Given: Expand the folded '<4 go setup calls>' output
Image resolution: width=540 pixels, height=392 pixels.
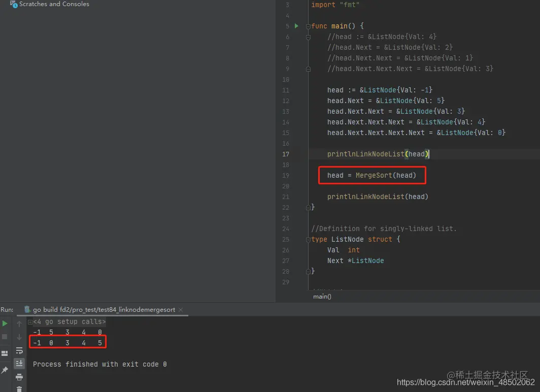Looking at the screenshot, I should click(30, 322).
